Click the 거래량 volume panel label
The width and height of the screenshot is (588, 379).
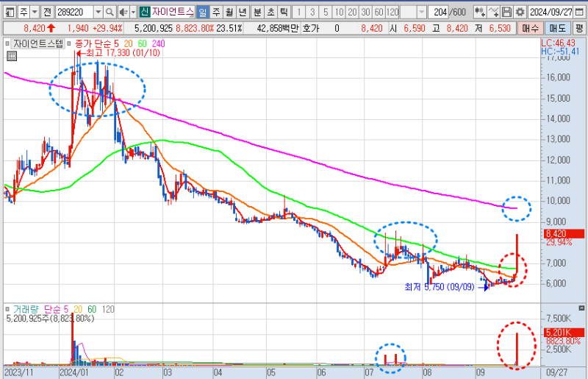click(26, 309)
